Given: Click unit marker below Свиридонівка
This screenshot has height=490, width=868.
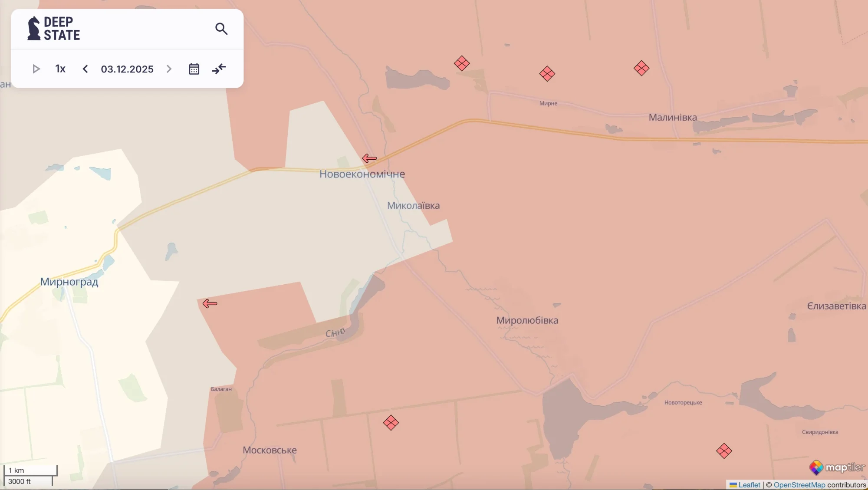Looking at the screenshot, I should (x=724, y=451).
